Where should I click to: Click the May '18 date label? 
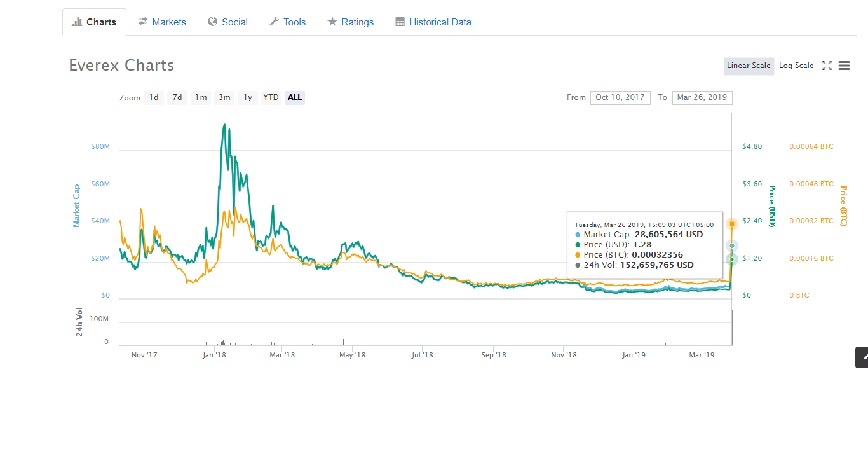click(352, 355)
